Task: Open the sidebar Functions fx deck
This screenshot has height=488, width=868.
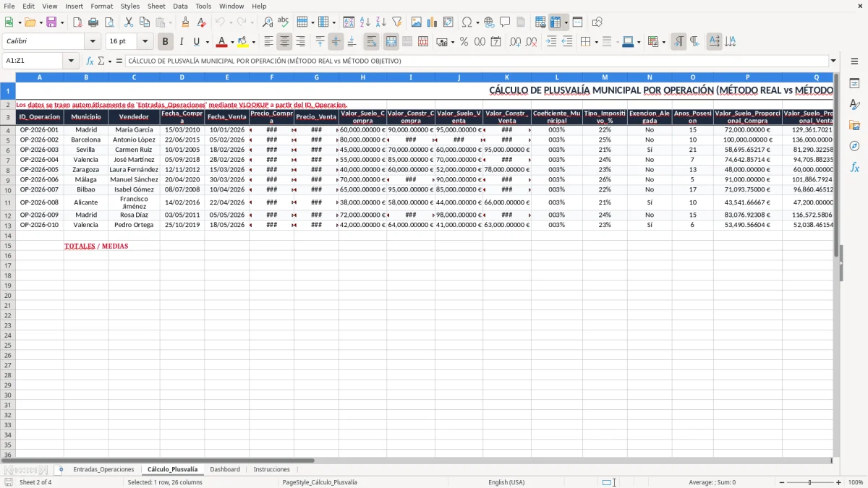Action: (854, 167)
